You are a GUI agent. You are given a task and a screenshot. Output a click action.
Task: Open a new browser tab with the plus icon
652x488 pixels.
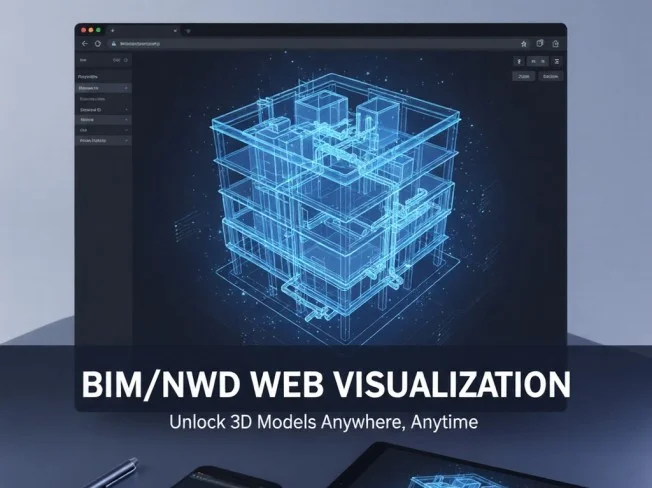(113, 31)
